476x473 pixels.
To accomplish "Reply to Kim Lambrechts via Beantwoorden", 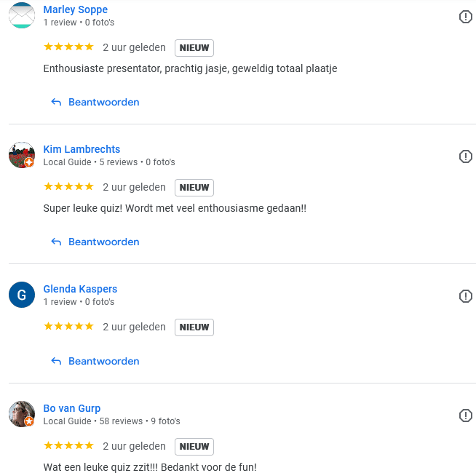I will (103, 242).
